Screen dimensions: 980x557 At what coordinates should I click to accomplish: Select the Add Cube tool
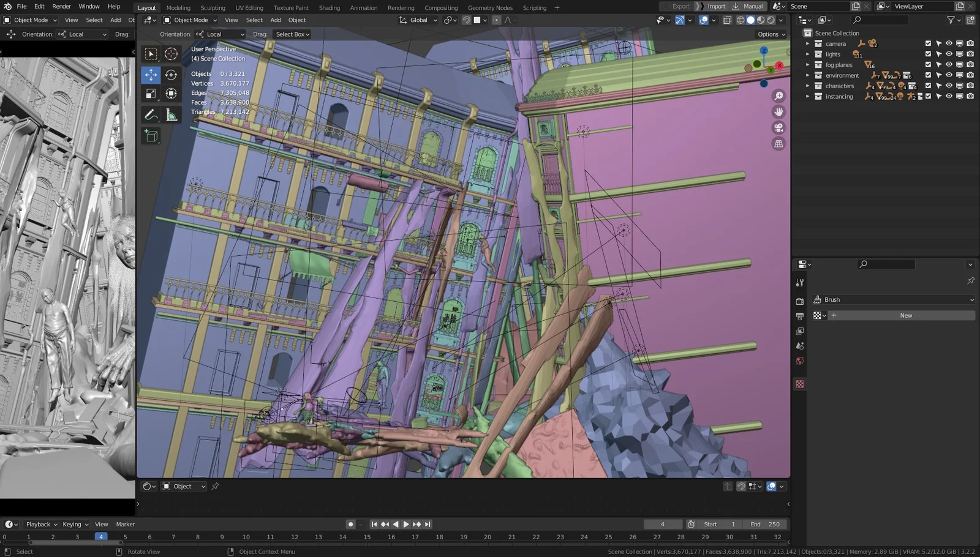[x=150, y=136]
